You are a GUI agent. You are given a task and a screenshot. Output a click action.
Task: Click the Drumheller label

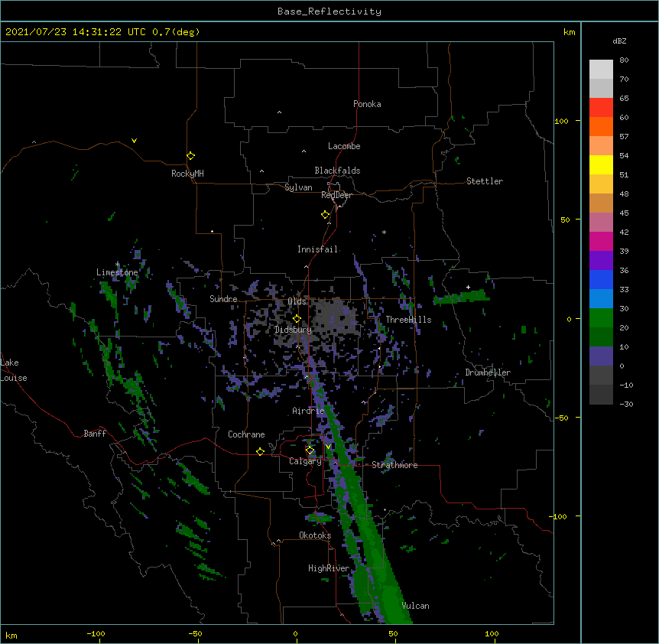[488, 372]
